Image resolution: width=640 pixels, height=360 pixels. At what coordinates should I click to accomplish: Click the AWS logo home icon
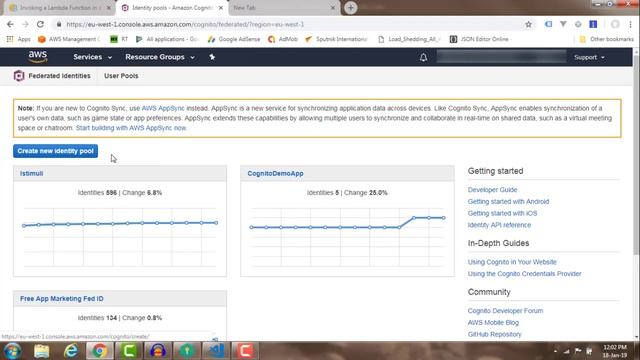click(38, 57)
